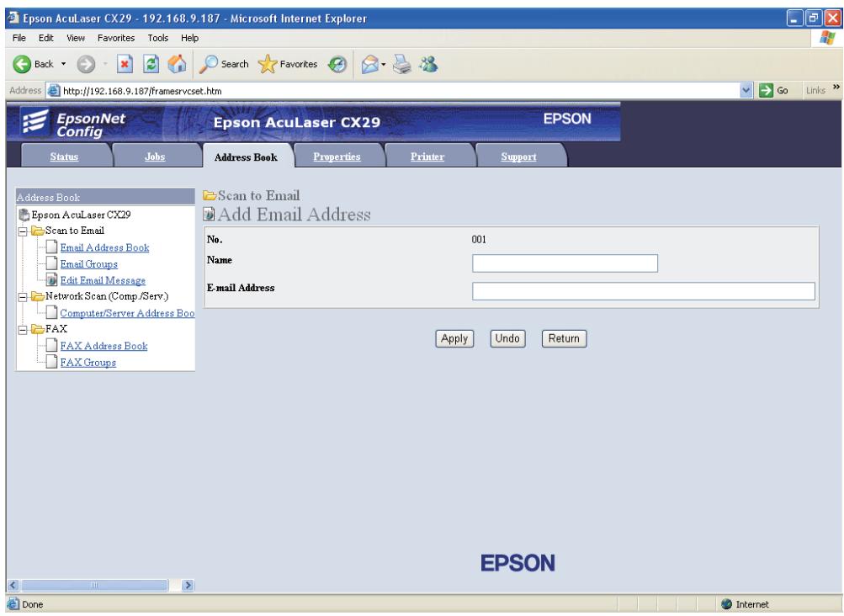The width and height of the screenshot is (844, 616).
Task: Open the Help menu
Action: 189,38
